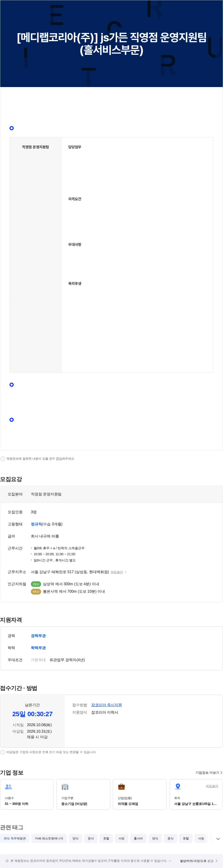The image size is (223, 868).
Task: Open the 지도보기 link next to the work address
Action: click(x=117, y=572)
